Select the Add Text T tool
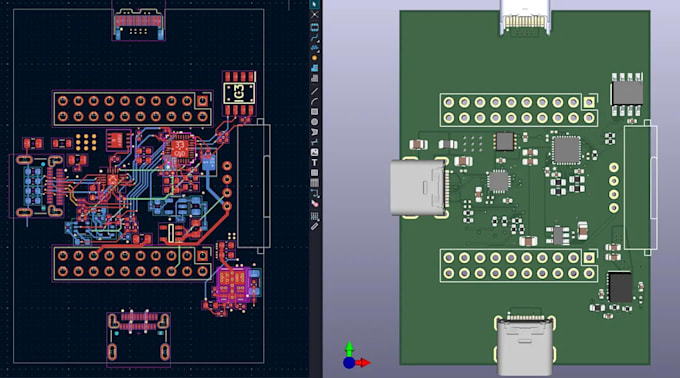 pos(314,162)
